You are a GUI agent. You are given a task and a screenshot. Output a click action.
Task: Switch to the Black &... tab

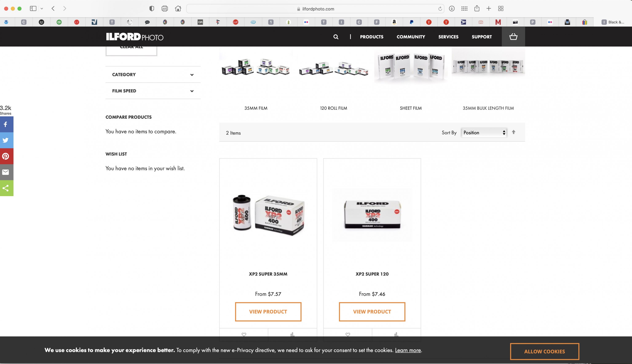click(613, 22)
